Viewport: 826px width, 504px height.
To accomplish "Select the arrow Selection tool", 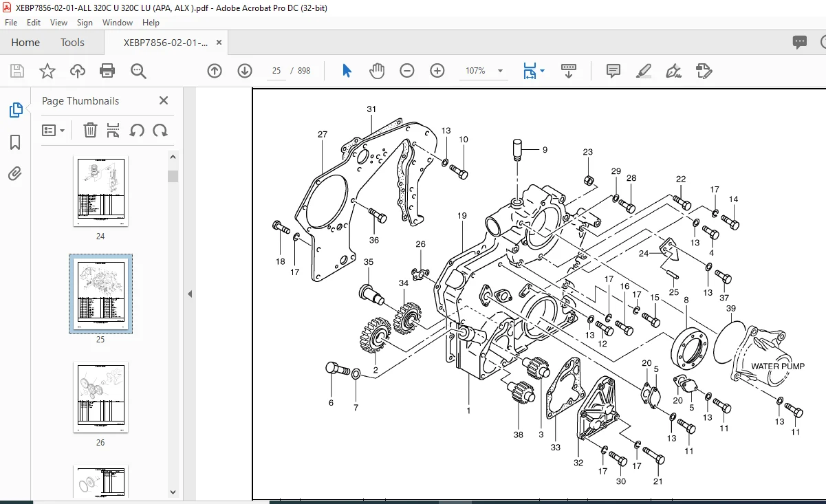I will point(347,71).
